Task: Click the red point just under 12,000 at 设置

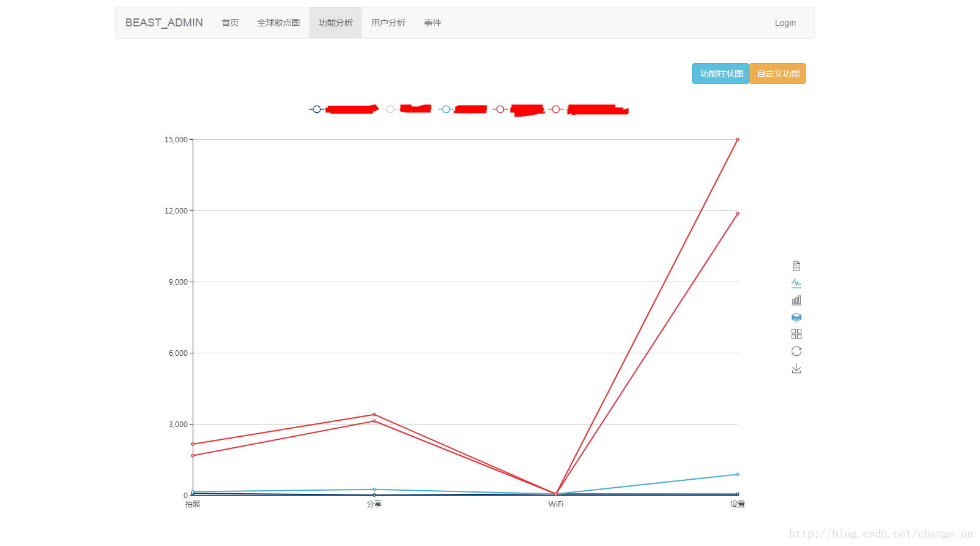Action: 738,214
